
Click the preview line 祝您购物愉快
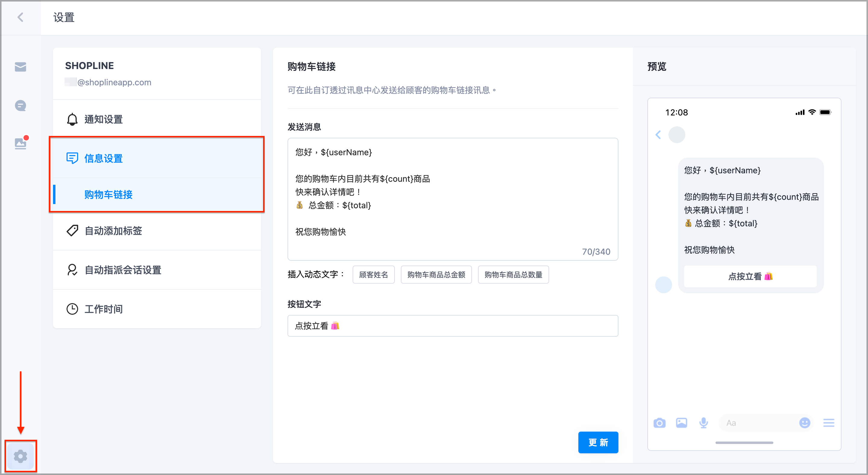[x=709, y=250]
